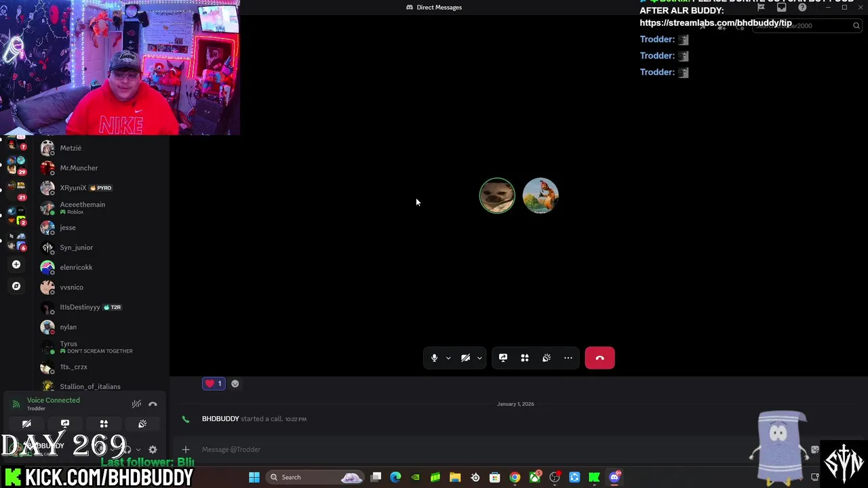This screenshot has height=488, width=868.
Task: Open direct message with Metzié
Action: [x=102, y=148]
